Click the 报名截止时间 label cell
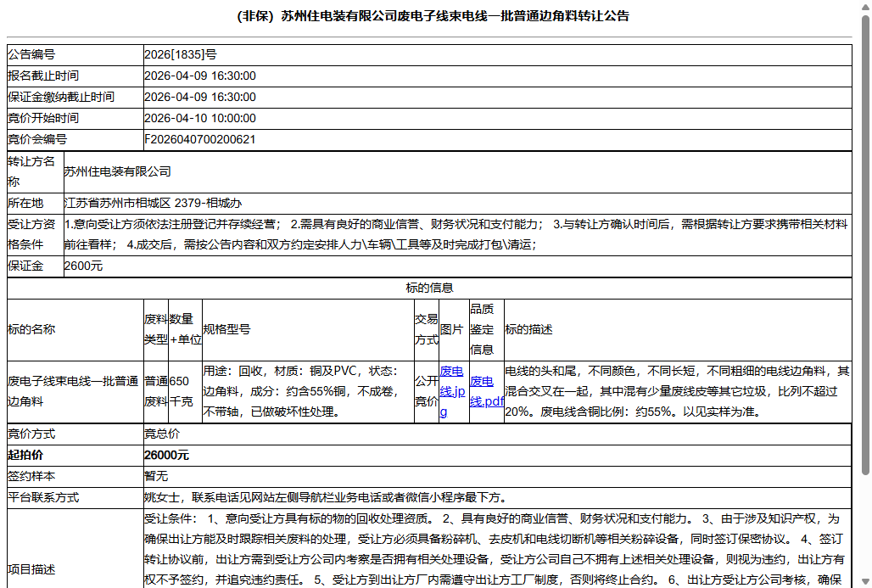872x588 pixels. 75,76
